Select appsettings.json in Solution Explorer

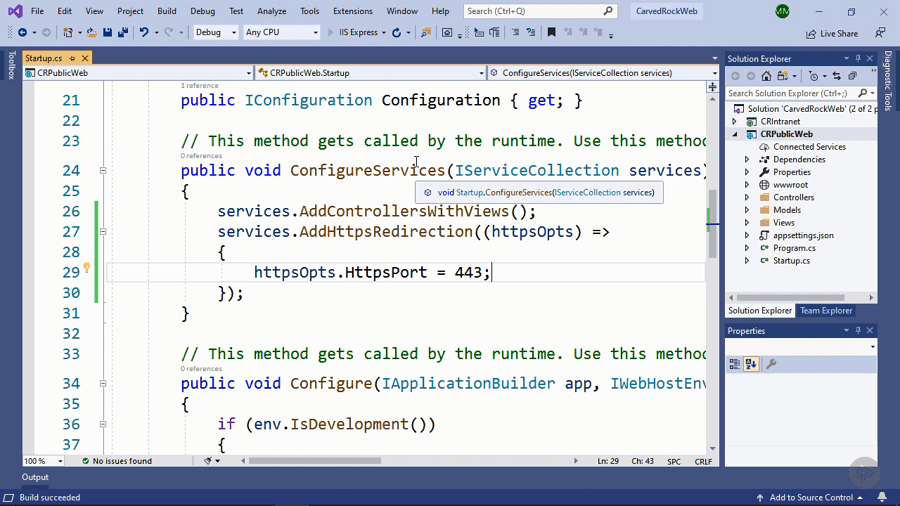(803, 235)
